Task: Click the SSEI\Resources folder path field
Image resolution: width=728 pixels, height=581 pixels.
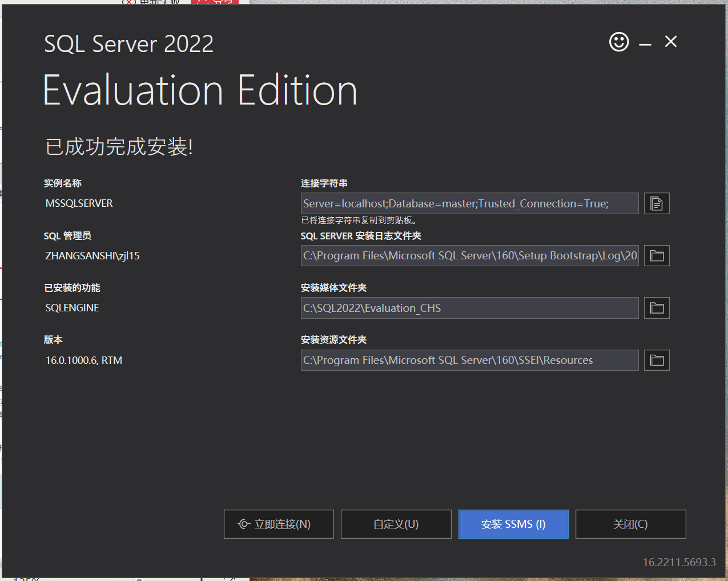Action: (469, 360)
